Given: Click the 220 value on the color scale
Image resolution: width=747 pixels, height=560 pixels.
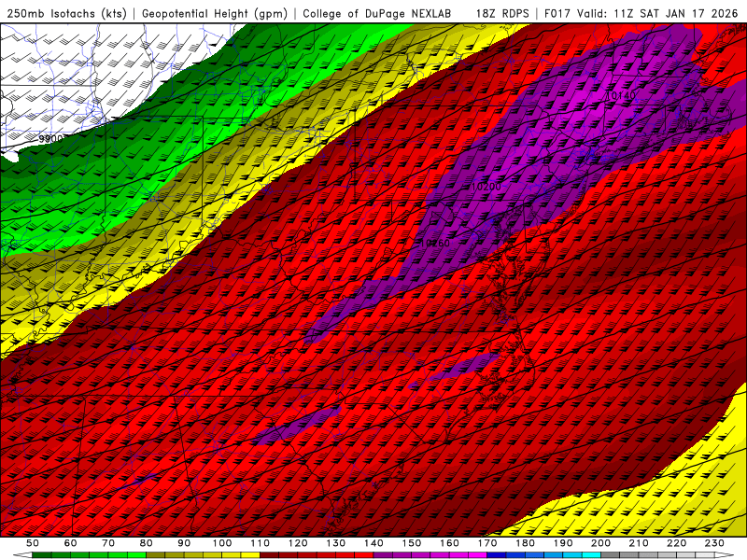Looking at the screenshot, I should 676,543.
